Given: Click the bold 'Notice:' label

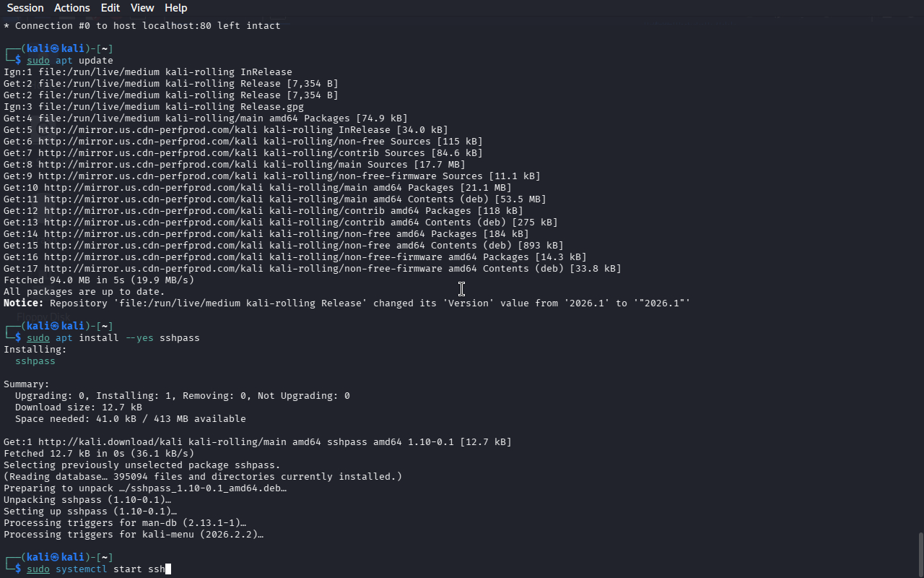Looking at the screenshot, I should click(x=24, y=303).
